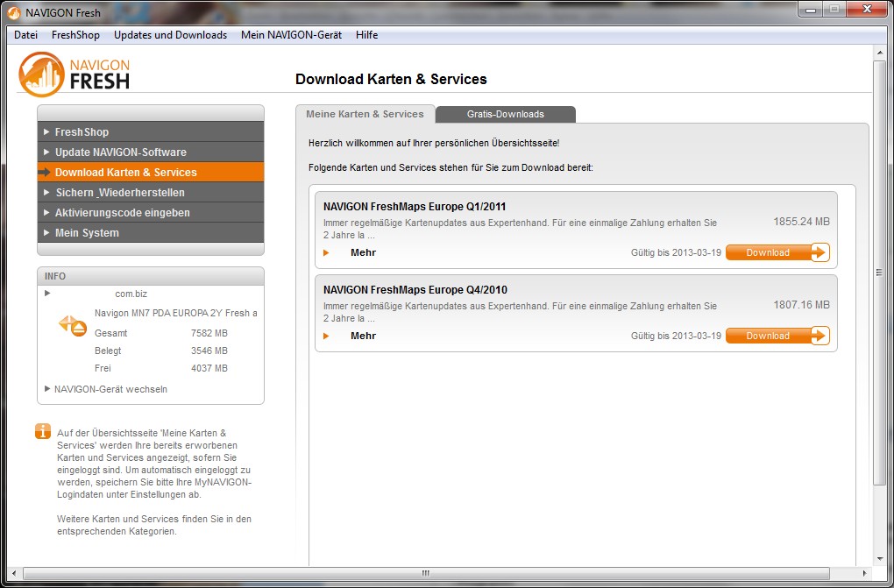Click Navigon MN7 PDA EUROPA 2Y Fresh text
This screenshot has height=588, width=894.
click(175, 313)
